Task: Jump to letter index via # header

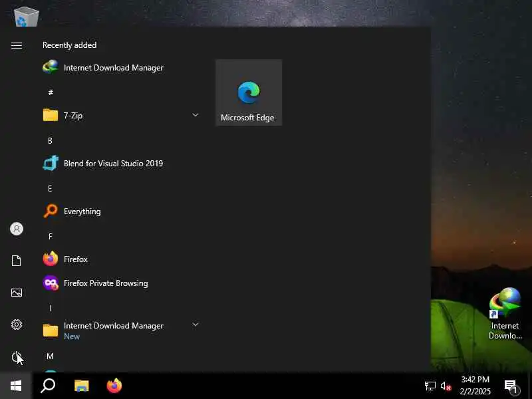Action: [x=51, y=92]
